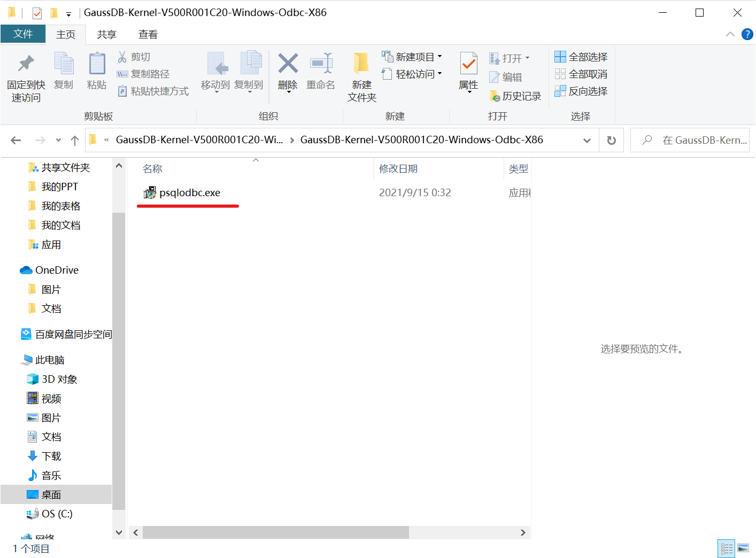Screen dimensions: 756x558
Task: Open the Copy to menu
Action: click(249, 73)
